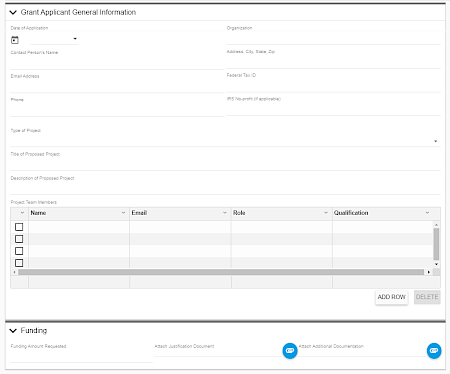Open the Date of Application calendar icon
Image resolution: width=450 pixels, height=374 pixels.
click(15, 40)
